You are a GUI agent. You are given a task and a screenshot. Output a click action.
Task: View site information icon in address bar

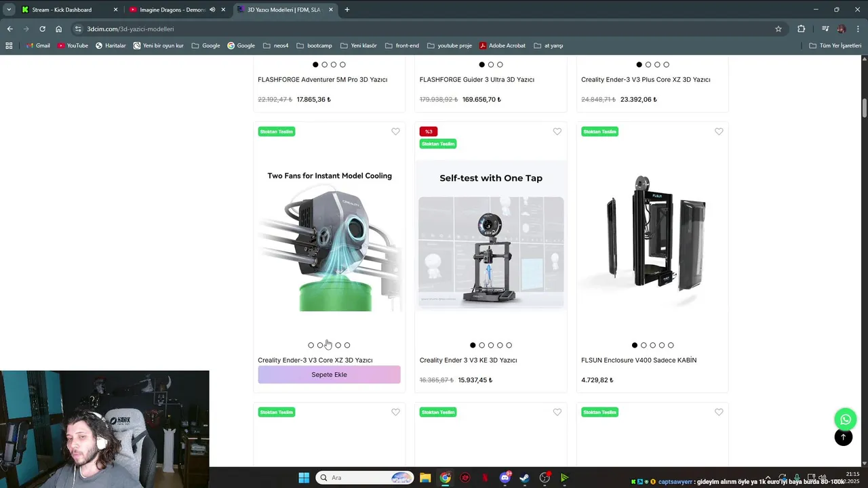[x=78, y=29]
